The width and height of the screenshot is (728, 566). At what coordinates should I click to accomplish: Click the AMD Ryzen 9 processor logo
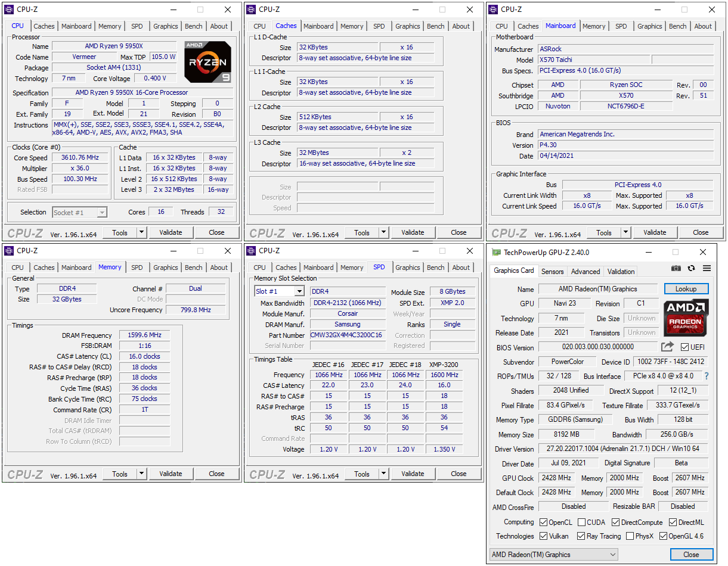pos(207,62)
